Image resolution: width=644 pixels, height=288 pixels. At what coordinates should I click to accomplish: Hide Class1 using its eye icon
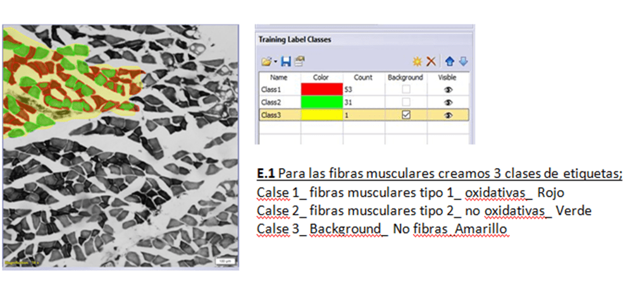click(449, 90)
